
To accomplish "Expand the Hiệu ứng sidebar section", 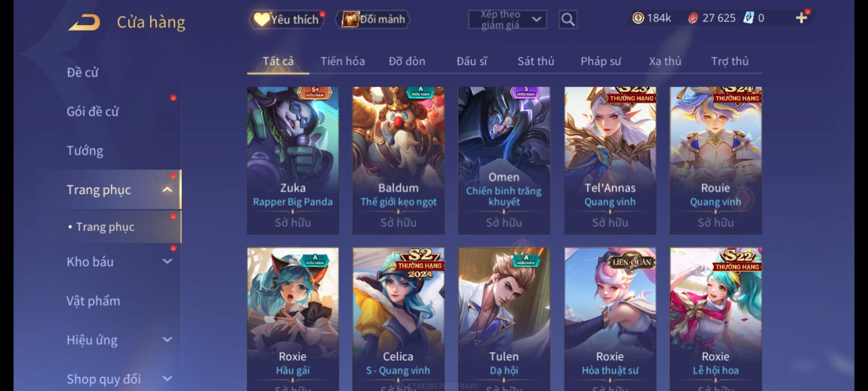I will pyautogui.click(x=167, y=340).
